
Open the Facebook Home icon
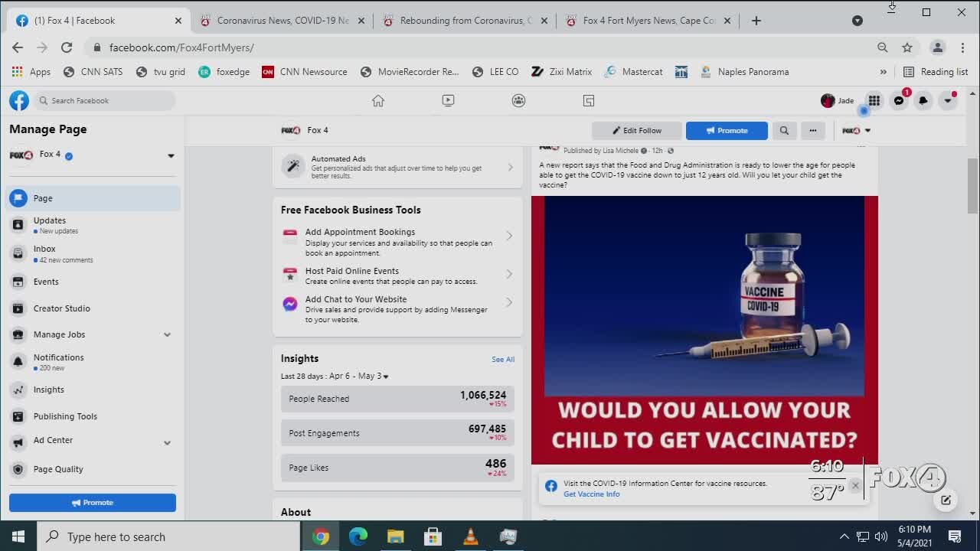pyautogui.click(x=378, y=100)
